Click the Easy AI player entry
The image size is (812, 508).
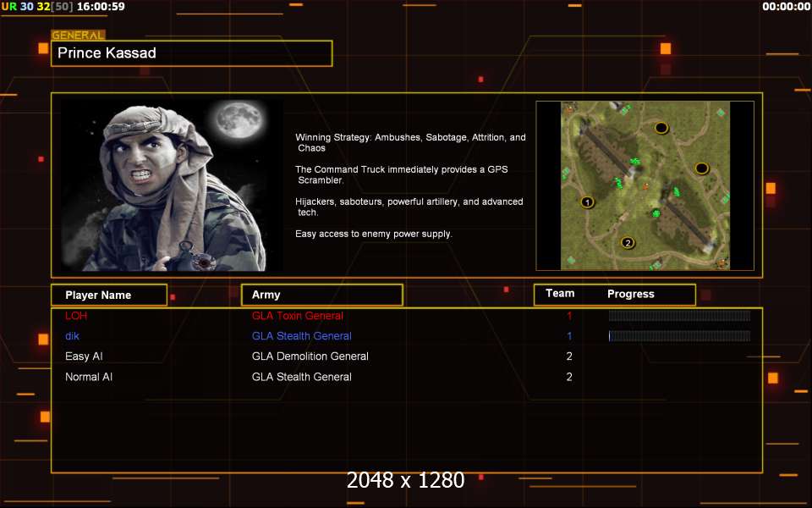pos(84,356)
